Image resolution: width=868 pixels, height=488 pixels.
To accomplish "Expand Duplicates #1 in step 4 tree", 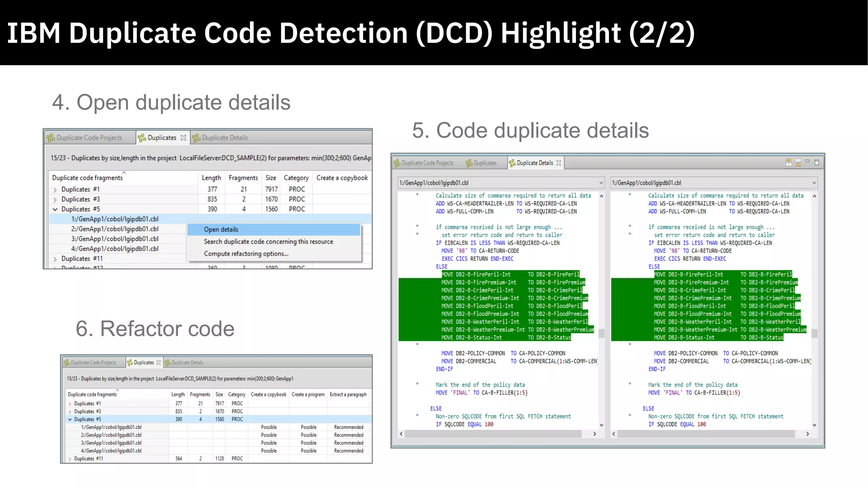I will tap(55, 190).
